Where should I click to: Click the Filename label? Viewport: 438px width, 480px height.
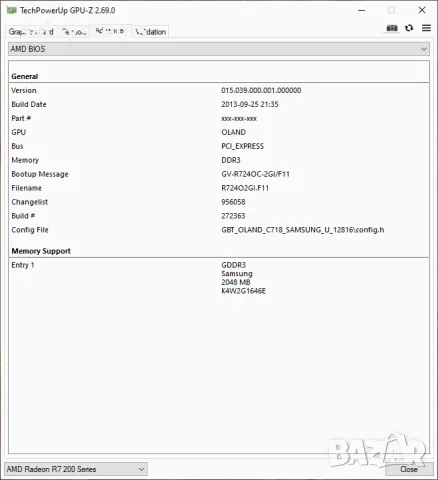click(x=26, y=188)
